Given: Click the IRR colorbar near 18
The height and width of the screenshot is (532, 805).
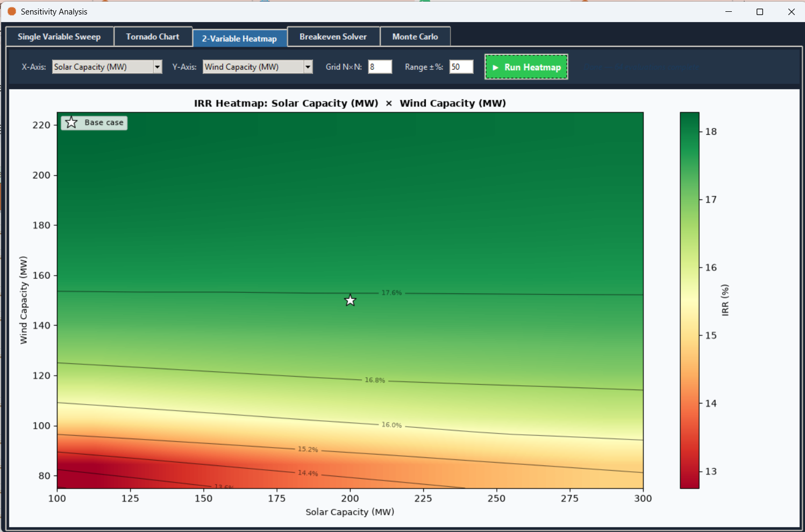Looking at the screenshot, I should click(689, 132).
